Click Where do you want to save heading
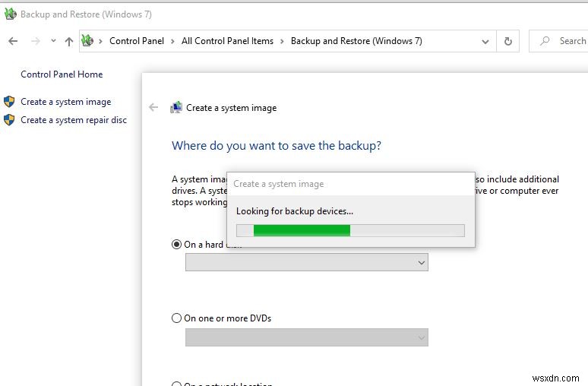Viewport: 588px width, 386px height. tap(277, 146)
